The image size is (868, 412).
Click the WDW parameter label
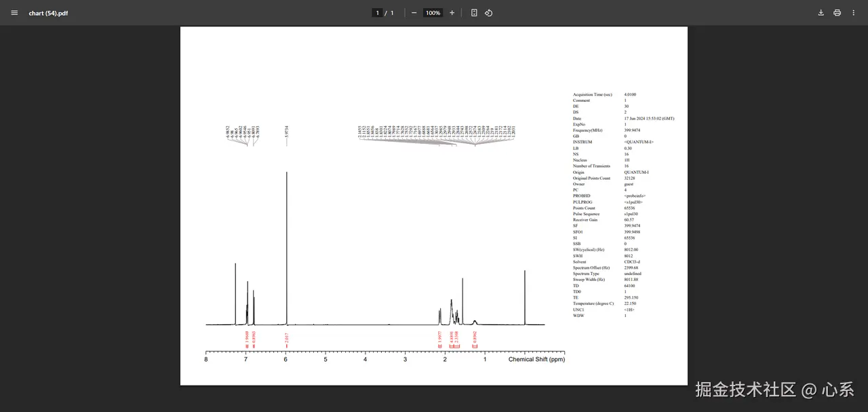click(x=578, y=316)
